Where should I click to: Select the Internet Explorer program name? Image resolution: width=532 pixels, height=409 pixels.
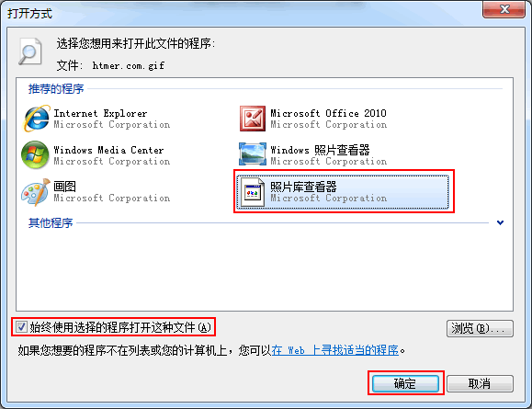[x=100, y=113]
